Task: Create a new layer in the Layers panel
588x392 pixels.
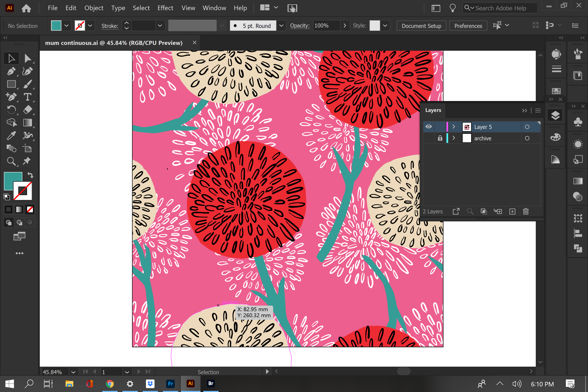Action: tap(512, 211)
